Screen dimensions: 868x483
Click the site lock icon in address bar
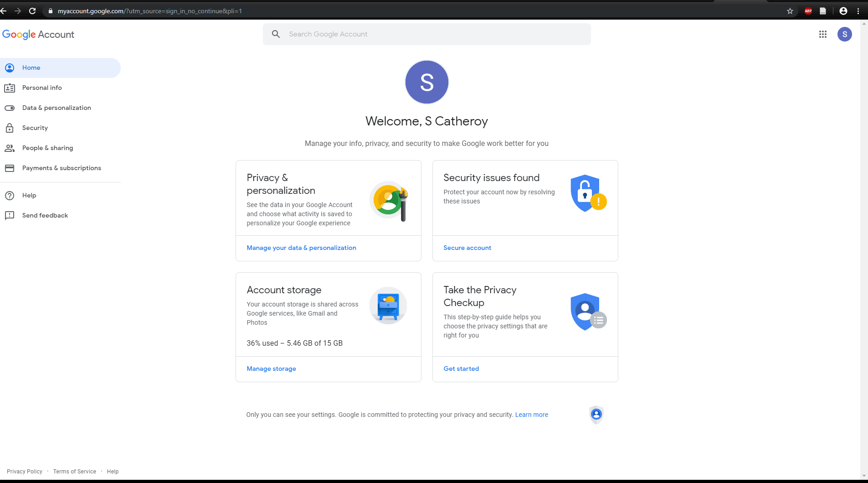point(51,11)
